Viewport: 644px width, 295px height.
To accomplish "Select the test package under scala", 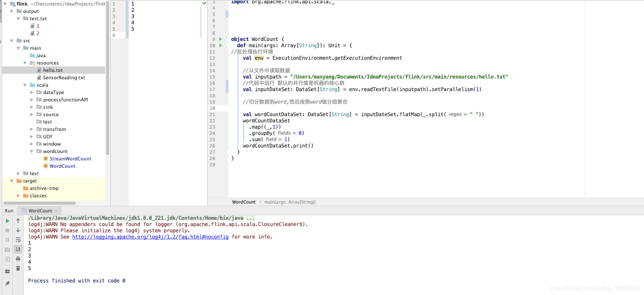I will pyautogui.click(x=47, y=122).
